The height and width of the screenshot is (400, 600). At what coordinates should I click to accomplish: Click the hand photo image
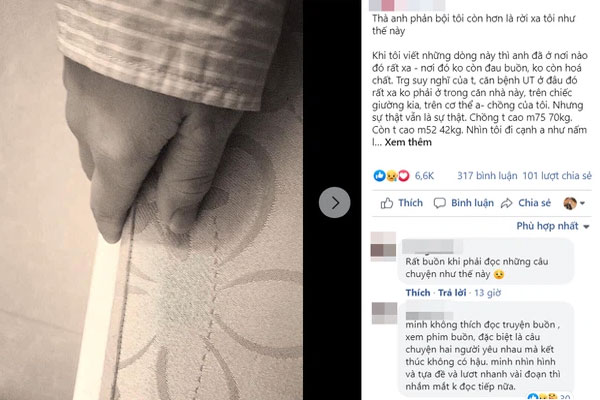[x=151, y=200]
